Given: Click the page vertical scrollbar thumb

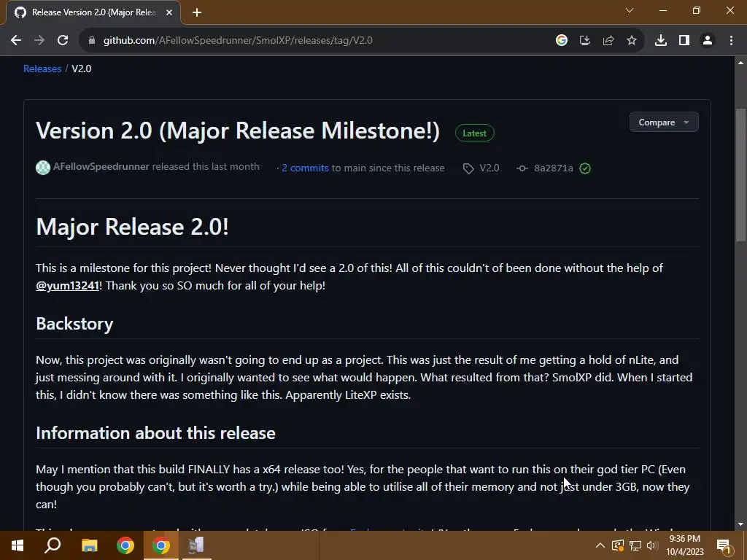Looking at the screenshot, I should pyautogui.click(x=740, y=176).
